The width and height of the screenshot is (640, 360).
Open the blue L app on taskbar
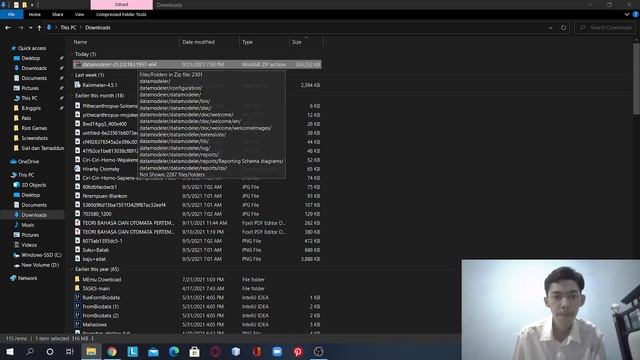(x=133, y=351)
